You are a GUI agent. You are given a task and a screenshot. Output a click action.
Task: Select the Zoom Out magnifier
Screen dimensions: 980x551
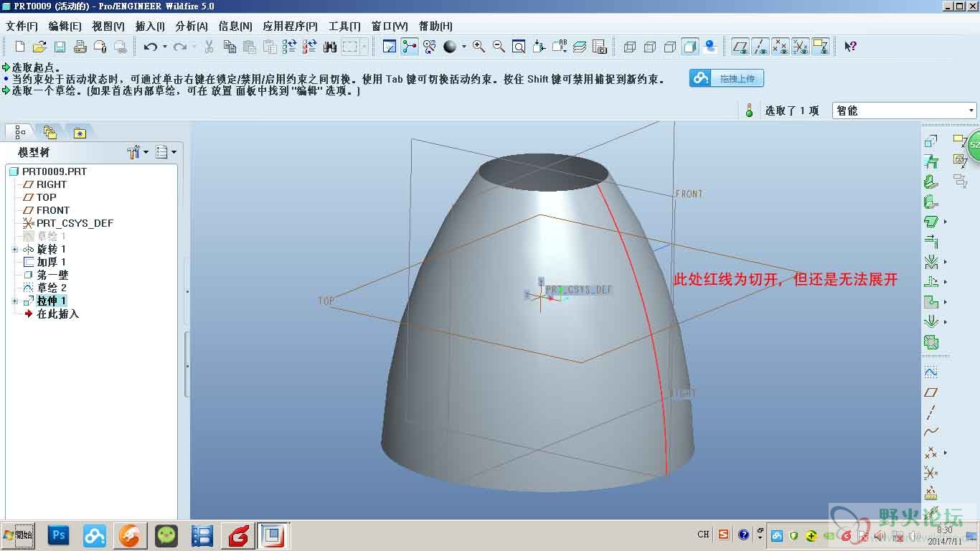point(499,47)
